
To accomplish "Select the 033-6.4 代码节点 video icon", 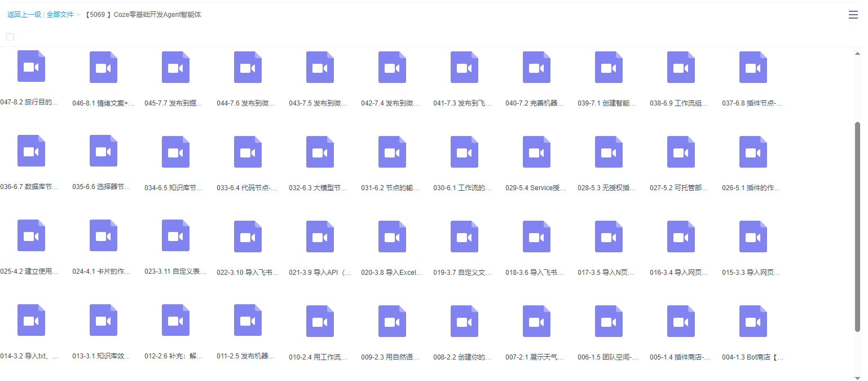I will pos(248,151).
